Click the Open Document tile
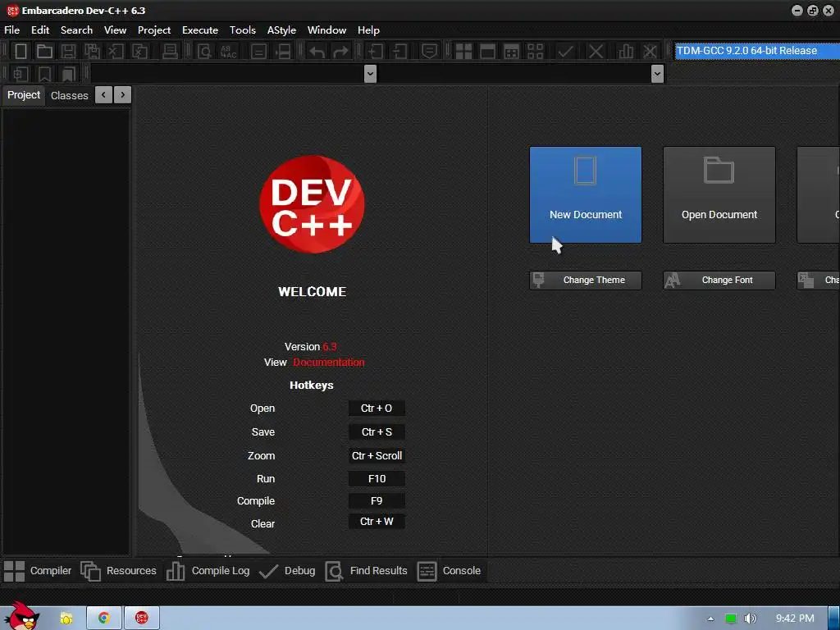 coord(719,195)
